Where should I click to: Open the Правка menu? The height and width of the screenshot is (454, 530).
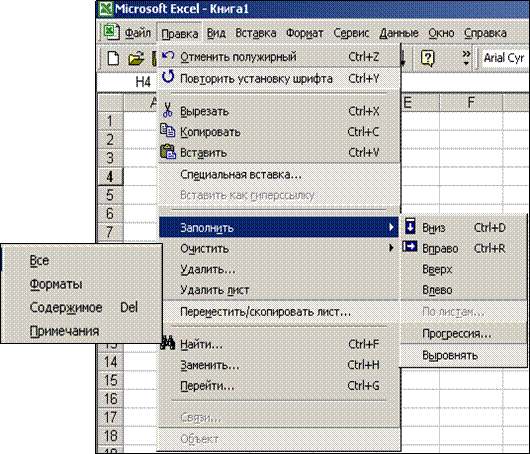(180, 33)
